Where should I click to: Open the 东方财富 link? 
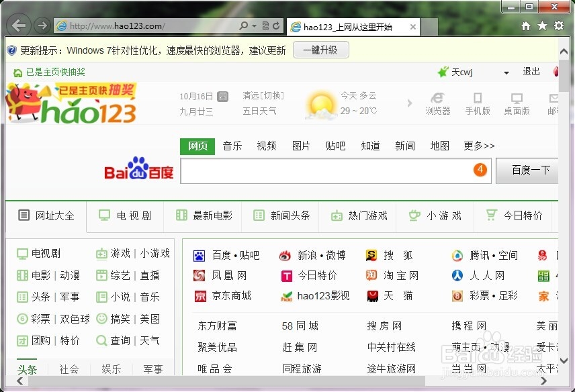click(x=217, y=326)
